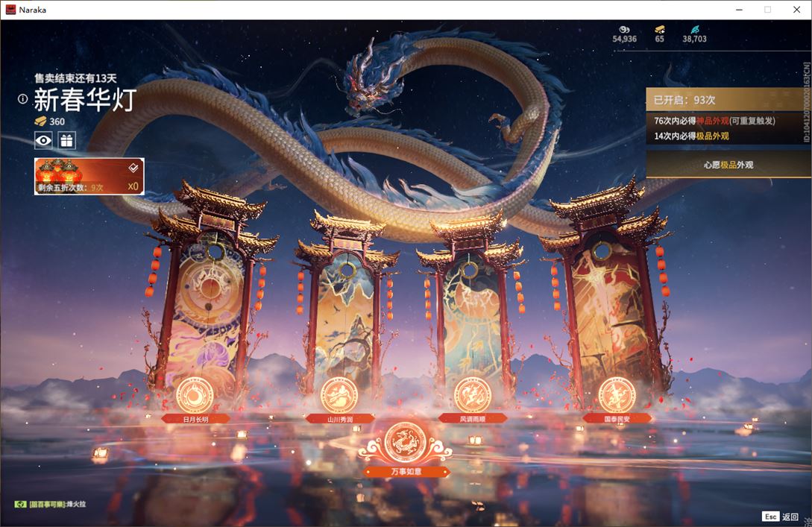Close the Naraka window
This screenshot has width=812, height=527.
tap(797, 10)
